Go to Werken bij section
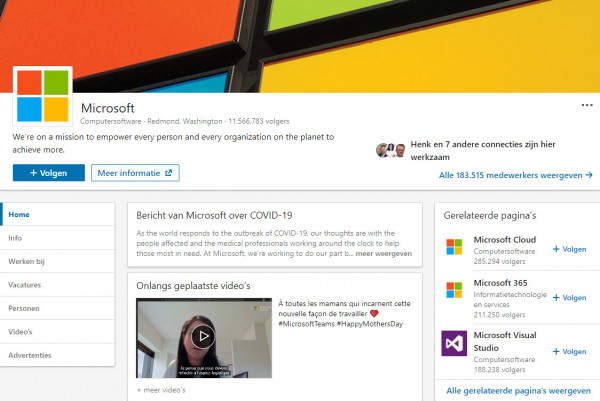The width and height of the screenshot is (600, 401). pos(57,261)
